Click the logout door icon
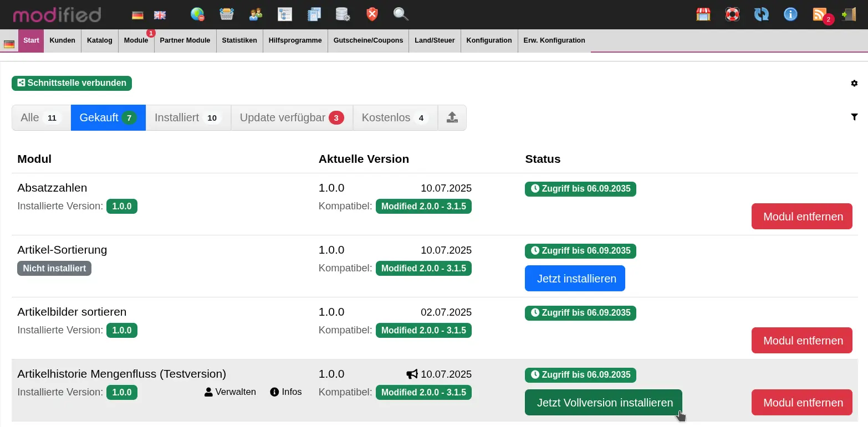Viewport: 868px width, 427px height. tap(849, 14)
